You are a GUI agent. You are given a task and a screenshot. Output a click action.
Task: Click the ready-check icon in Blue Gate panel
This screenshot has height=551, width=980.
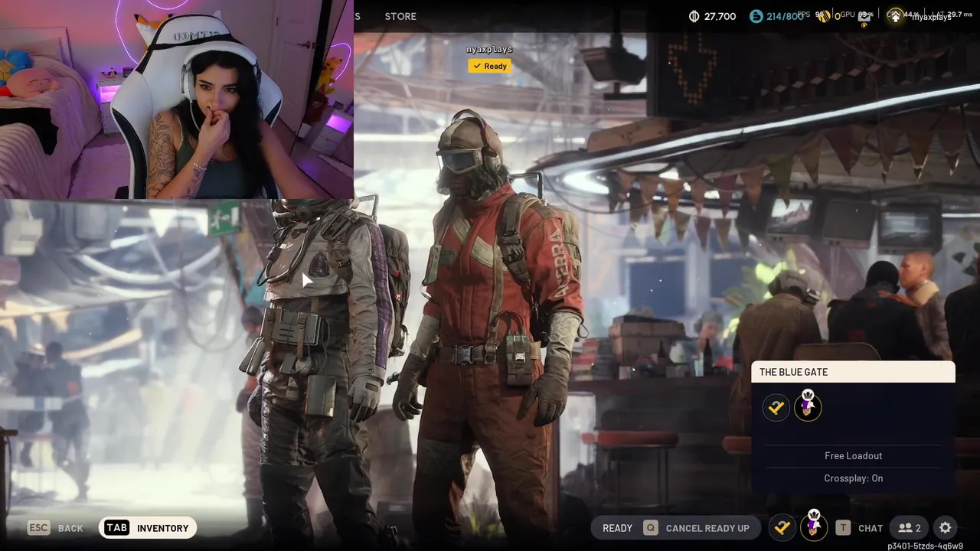[776, 407]
